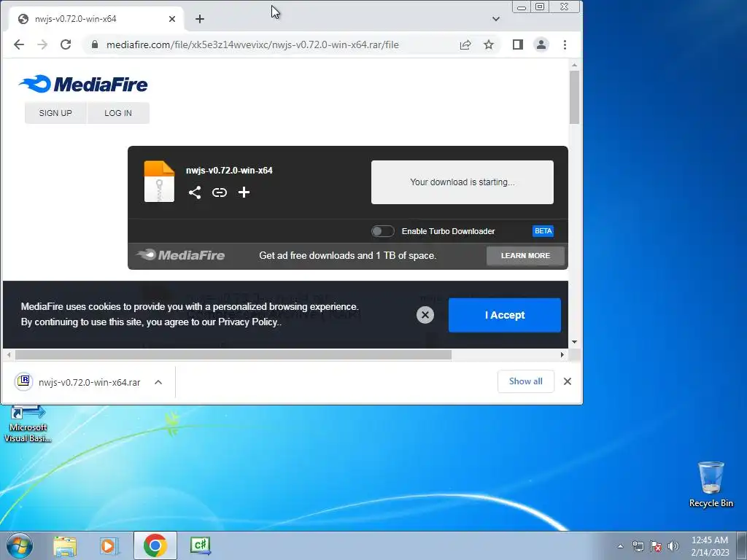Close the downloads bar with X
Screen dimensions: 747x560
pyautogui.click(x=568, y=381)
